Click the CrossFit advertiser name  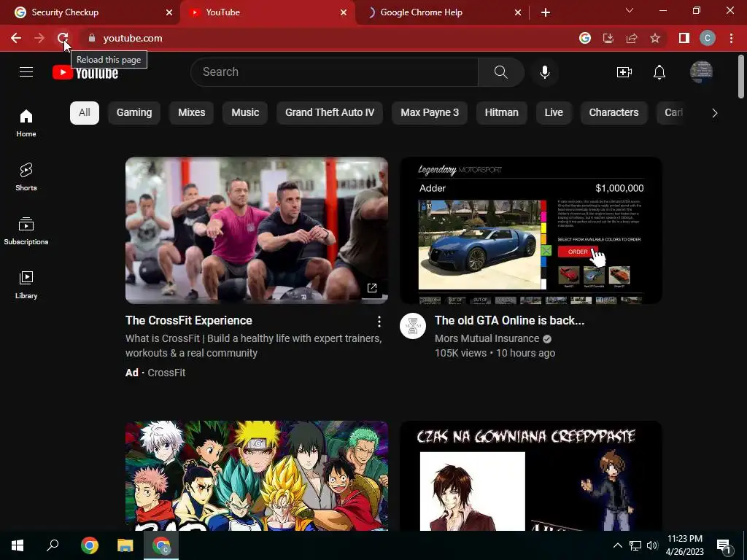click(166, 373)
